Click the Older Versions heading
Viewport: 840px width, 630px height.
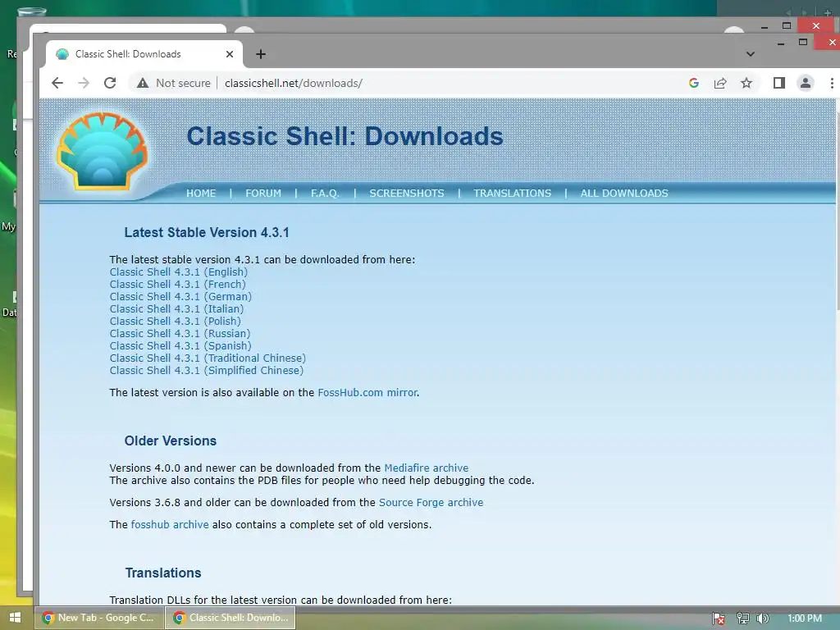tap(171, 441)
